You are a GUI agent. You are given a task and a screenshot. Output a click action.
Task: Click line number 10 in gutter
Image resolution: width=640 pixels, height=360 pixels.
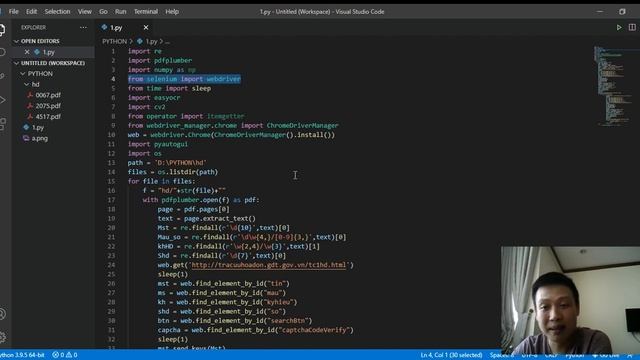(111, 135)
